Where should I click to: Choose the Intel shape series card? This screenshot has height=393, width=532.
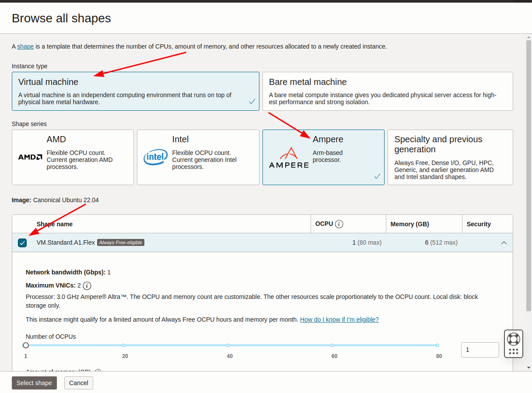(x=198, y=157)
